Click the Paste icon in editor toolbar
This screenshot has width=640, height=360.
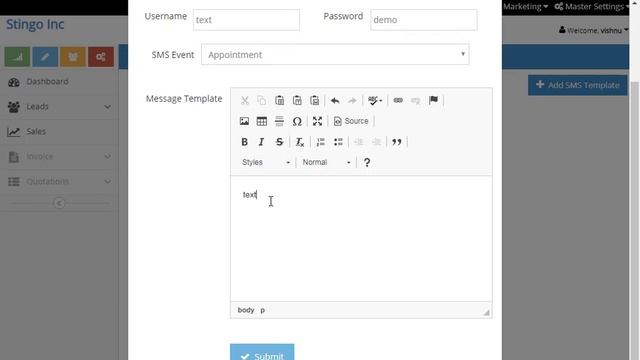click(x=280, y=100)
